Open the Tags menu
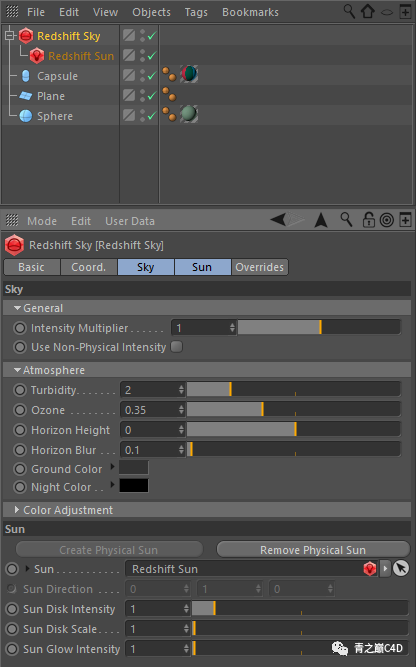416x667 pixels. point(196,12)
